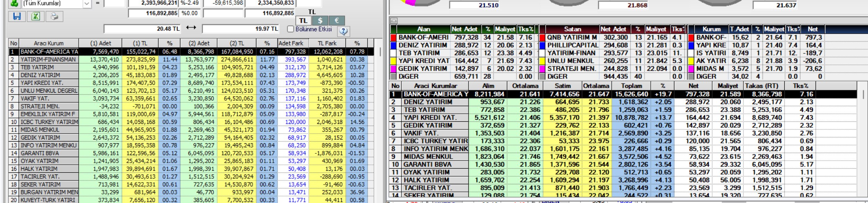Click the 2,393,966,231 total field
This screenshot has height=203, width=868.
point(153,3)
